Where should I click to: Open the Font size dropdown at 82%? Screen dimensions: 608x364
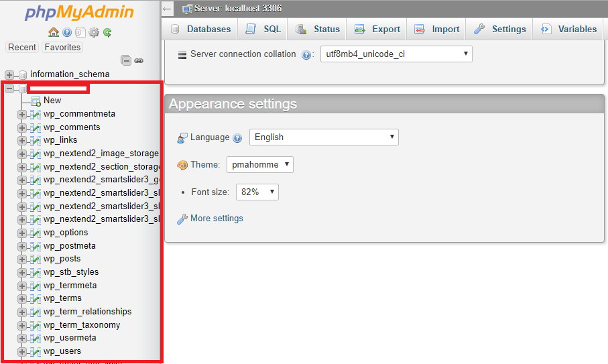click(x=257, y=192)
